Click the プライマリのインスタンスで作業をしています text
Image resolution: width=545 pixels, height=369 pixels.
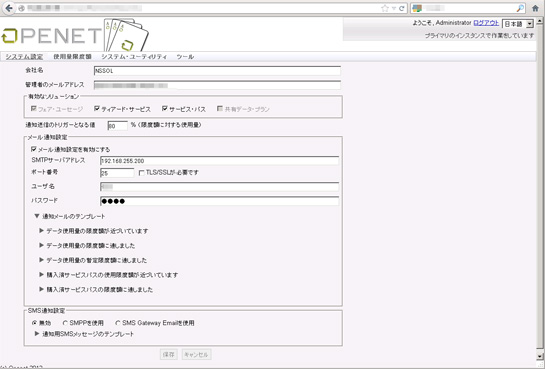click(479, 35)
